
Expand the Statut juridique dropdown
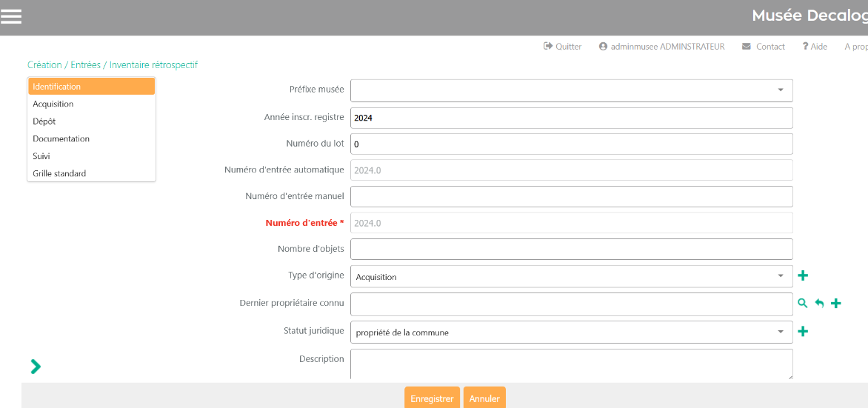571,332
